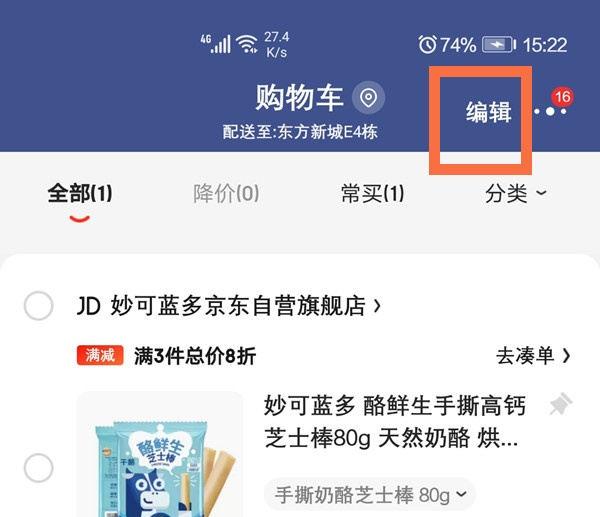Viewport: 600px width, 517px height.
Task: Tap the battery charging indicator
Action: pyautogui.click(x=499, y=44)
